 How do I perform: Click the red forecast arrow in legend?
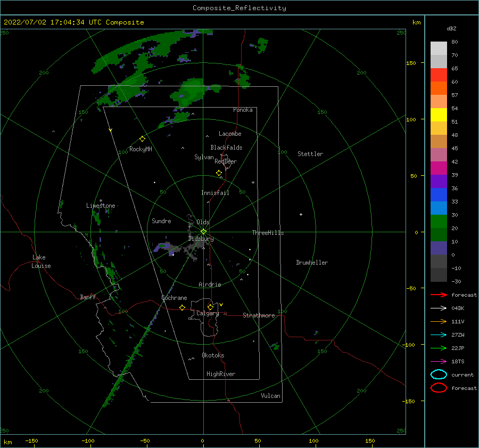(x=439, y=295)
